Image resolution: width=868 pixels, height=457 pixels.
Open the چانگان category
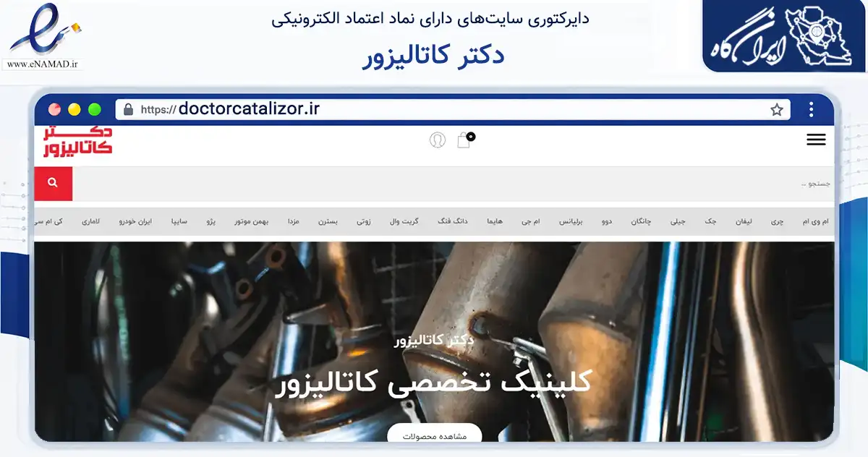pyautogui.click(x=641, y=221)
